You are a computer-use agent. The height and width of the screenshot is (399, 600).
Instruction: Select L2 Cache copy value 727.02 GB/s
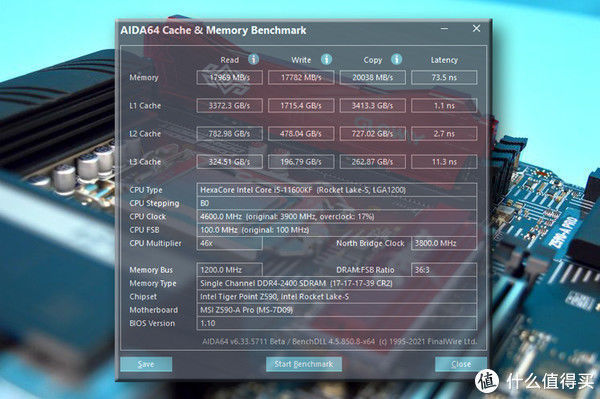[373, 134]
